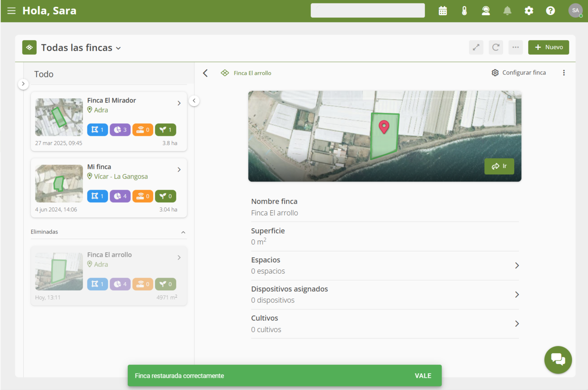Open the chat bubble floating button

coord(558,360)
